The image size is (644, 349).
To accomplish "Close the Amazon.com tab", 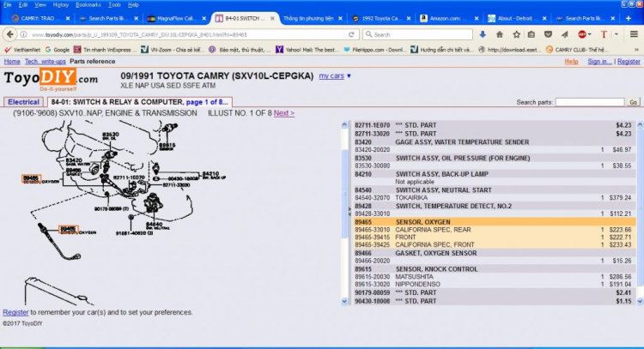I will coord(477,19).
